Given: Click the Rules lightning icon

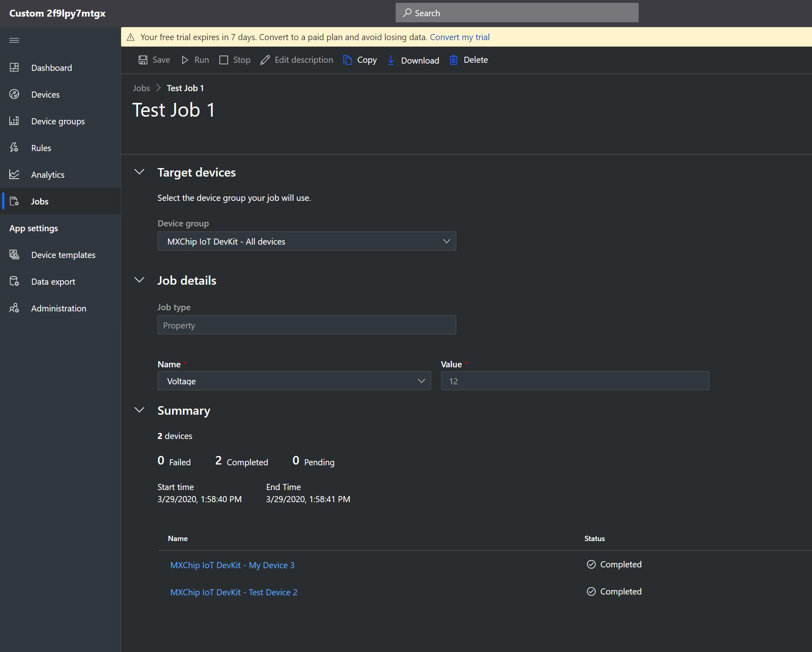Looking at the screenshot, I should [14, 148].
